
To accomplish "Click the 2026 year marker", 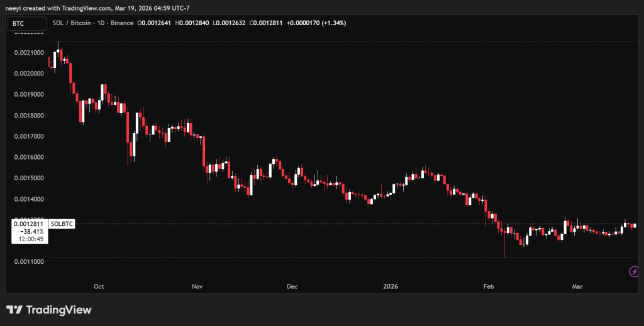I will tap(391, 286).
